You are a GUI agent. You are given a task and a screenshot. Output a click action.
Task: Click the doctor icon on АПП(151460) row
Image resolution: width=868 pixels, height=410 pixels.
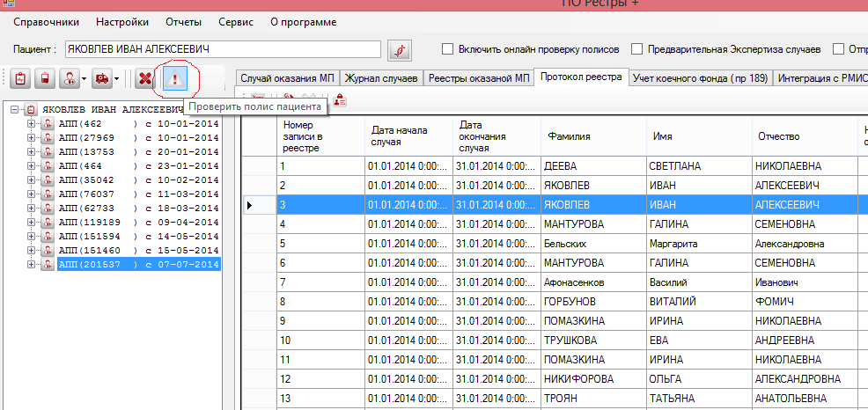click(48, 250)
